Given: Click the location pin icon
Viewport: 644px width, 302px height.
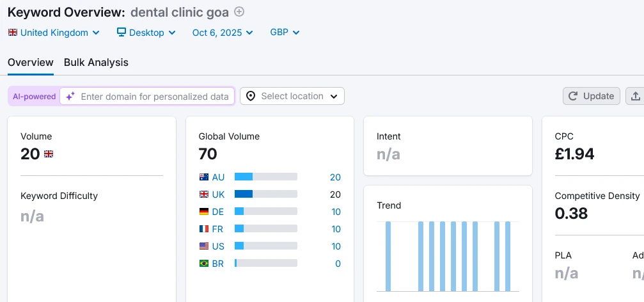Looking at the screenshot, I should click(251, 96).
